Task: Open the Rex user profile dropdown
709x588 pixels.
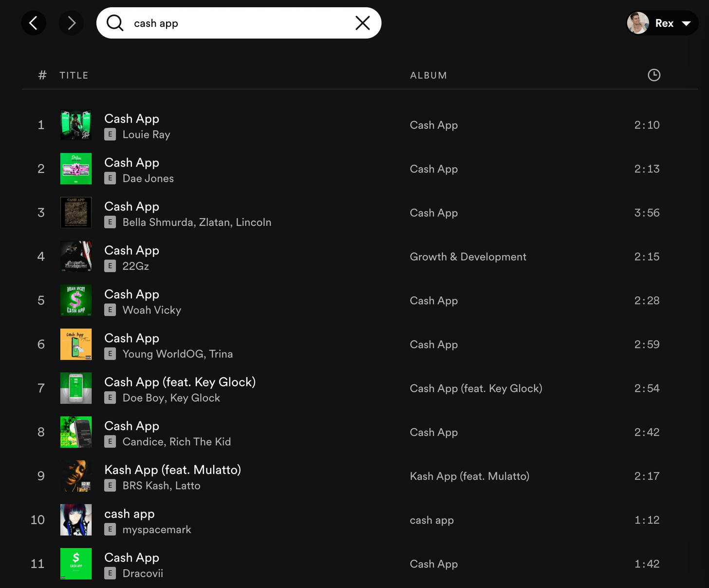Action: (686, 23)
